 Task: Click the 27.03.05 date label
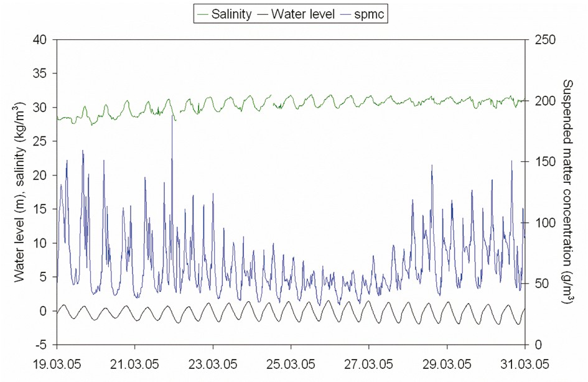tap(368, 361)
